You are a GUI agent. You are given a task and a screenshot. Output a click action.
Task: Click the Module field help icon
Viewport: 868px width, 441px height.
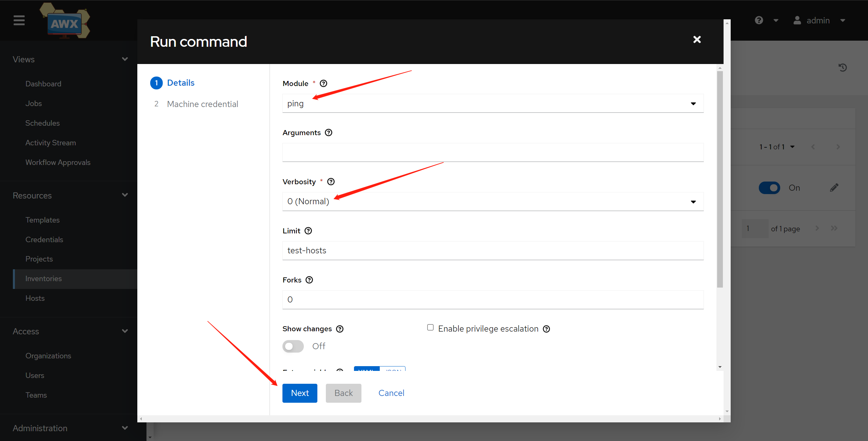tap(323, 83)
